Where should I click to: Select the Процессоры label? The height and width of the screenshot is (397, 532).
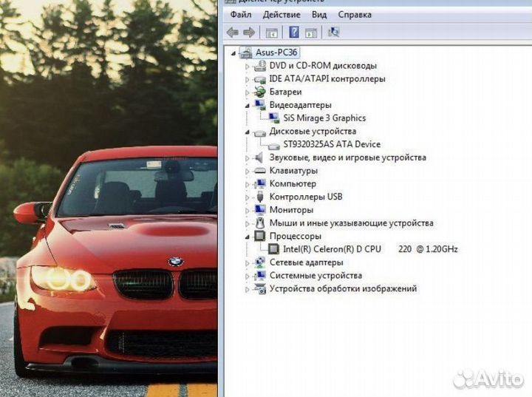(295, 236)
